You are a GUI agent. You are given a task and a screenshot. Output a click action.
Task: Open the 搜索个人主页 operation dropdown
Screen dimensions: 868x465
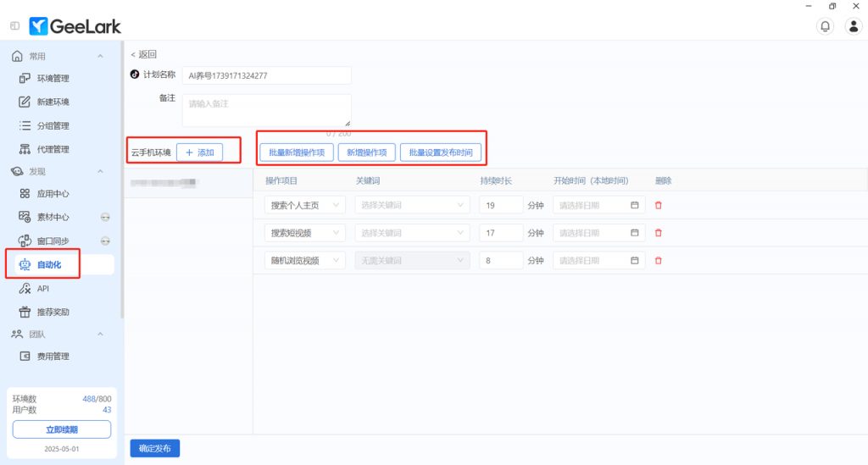pos(305,205)
